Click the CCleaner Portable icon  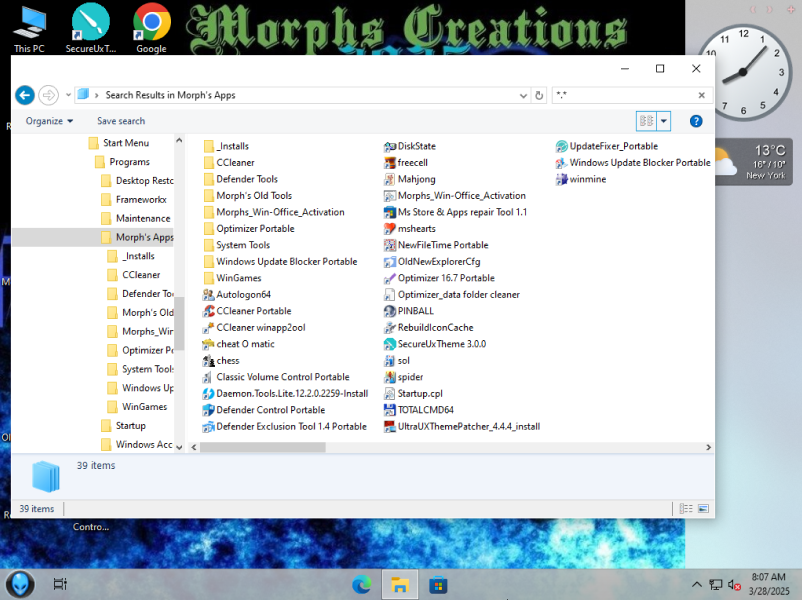pos(208,311)
